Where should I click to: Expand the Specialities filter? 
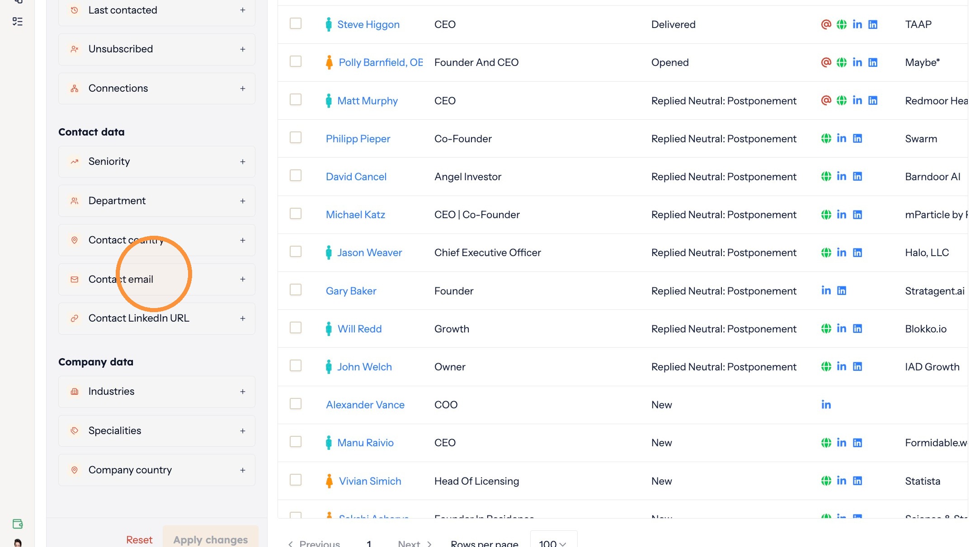click(157, 430)
